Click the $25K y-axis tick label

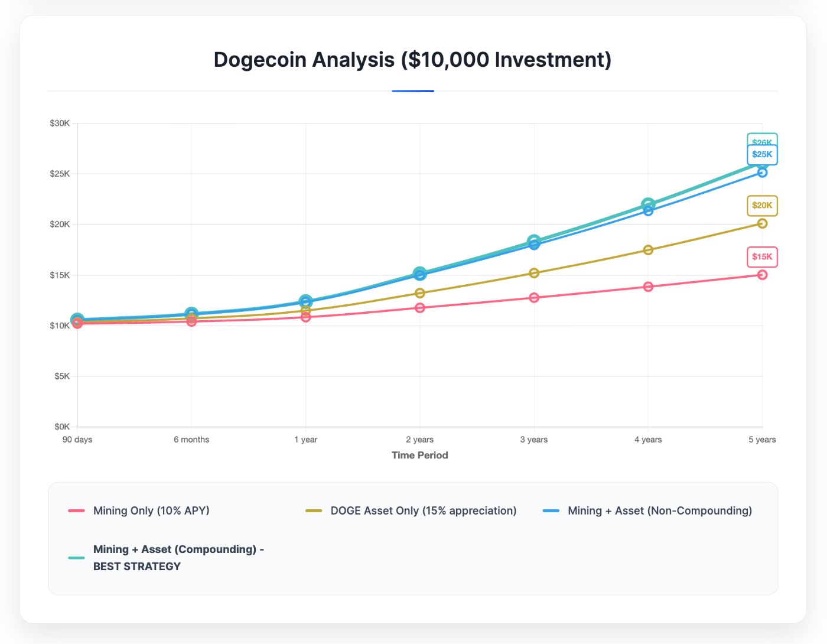[60, 174]
